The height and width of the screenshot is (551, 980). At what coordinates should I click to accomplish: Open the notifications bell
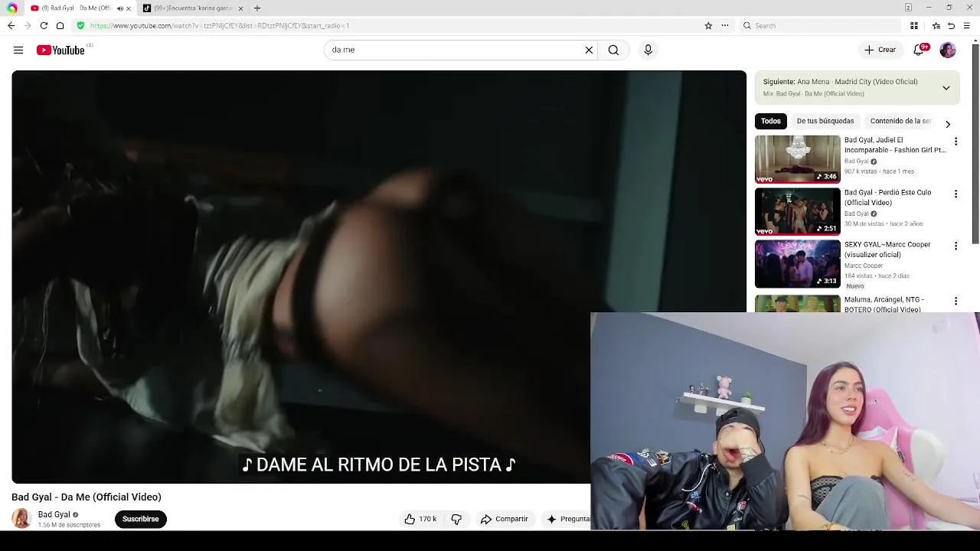(919, 50)
